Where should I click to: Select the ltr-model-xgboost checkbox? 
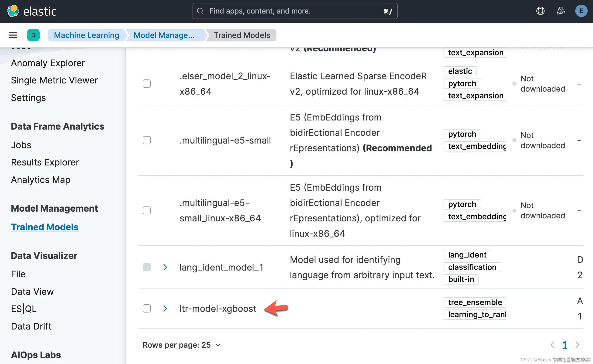(147, 308)
